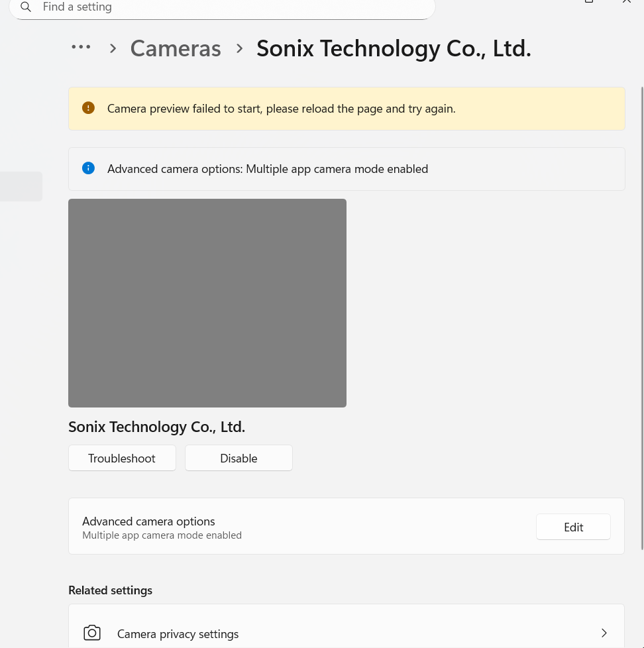Screen dimensions: 644x648
Task: Open Camera privacy settings
Action: tap(178, 634)
